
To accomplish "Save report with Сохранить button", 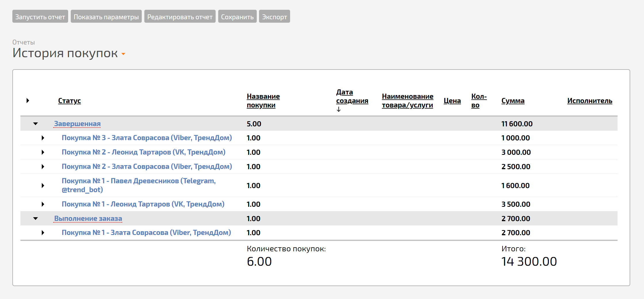I will [237, 17].
